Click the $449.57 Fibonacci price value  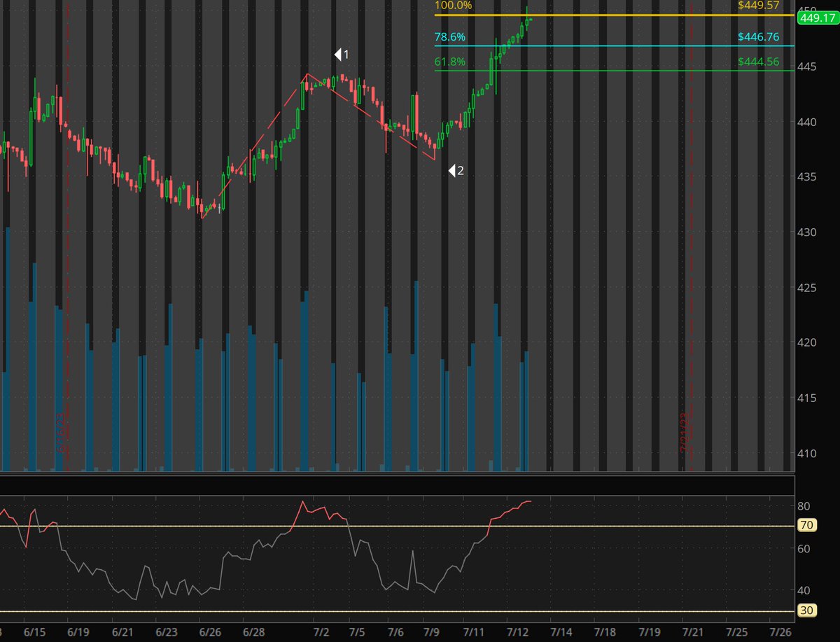(758, 5)
